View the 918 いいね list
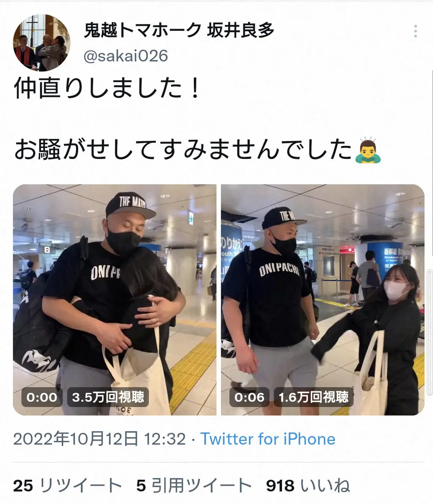The image size is (433, 504). click(308, 486)
